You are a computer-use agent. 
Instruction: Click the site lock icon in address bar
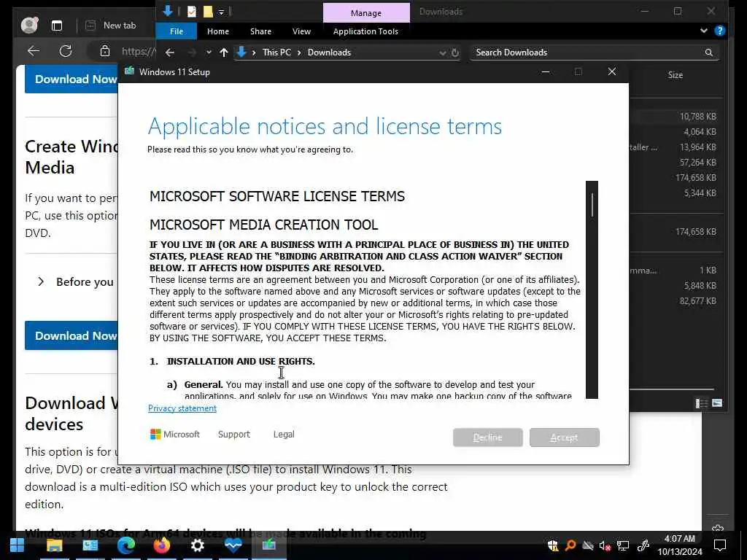coord(105,51)
